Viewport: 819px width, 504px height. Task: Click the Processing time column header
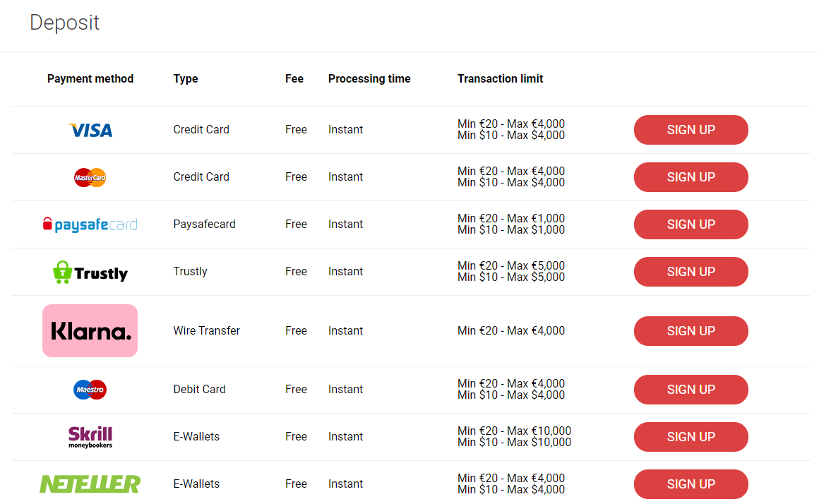[369, 79]
